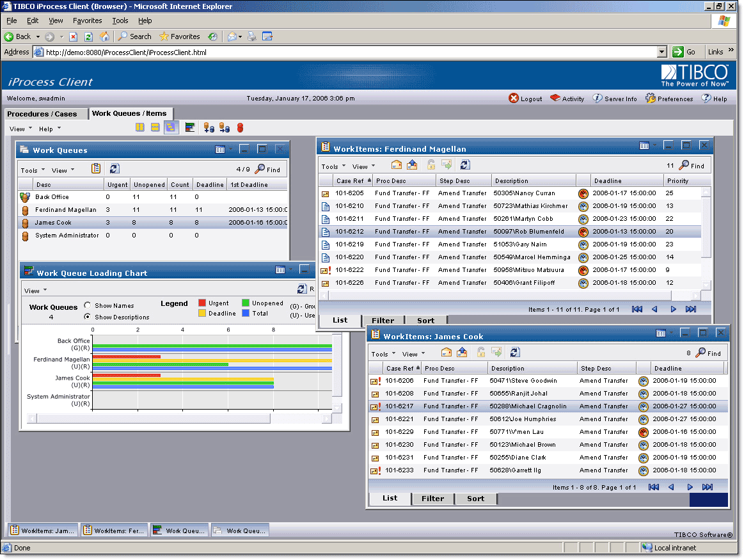This screenshot has height=560, width=744.
Task: Open the View dropdown in Loading Chart panel
Action: point(36,291)
